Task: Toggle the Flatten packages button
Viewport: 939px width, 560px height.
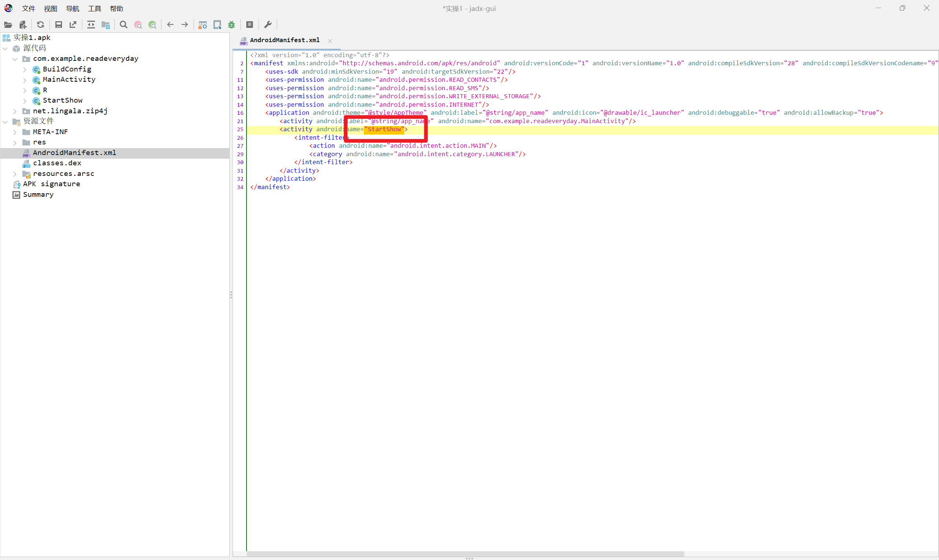Action: click(105, 25)
